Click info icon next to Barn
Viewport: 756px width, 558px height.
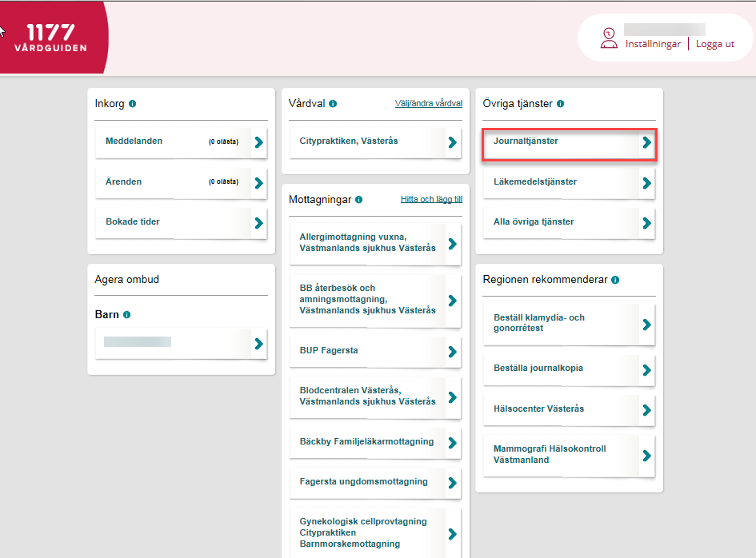coord(126,315)
